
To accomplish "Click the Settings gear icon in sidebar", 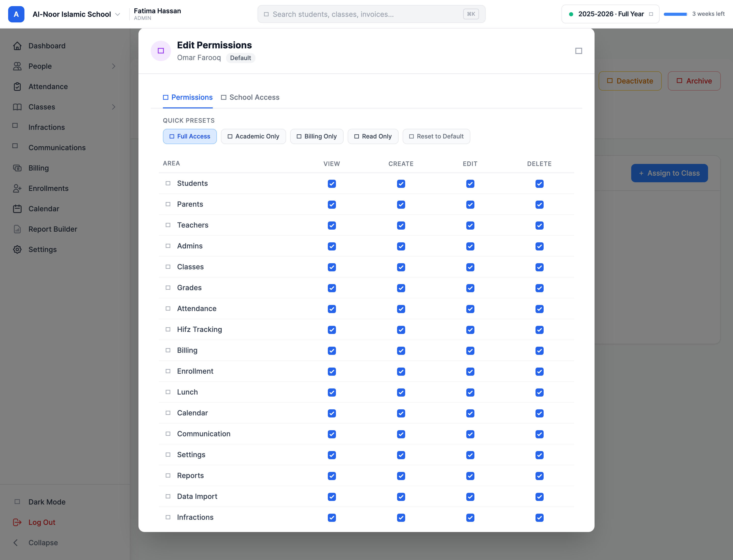I will 17,249.
